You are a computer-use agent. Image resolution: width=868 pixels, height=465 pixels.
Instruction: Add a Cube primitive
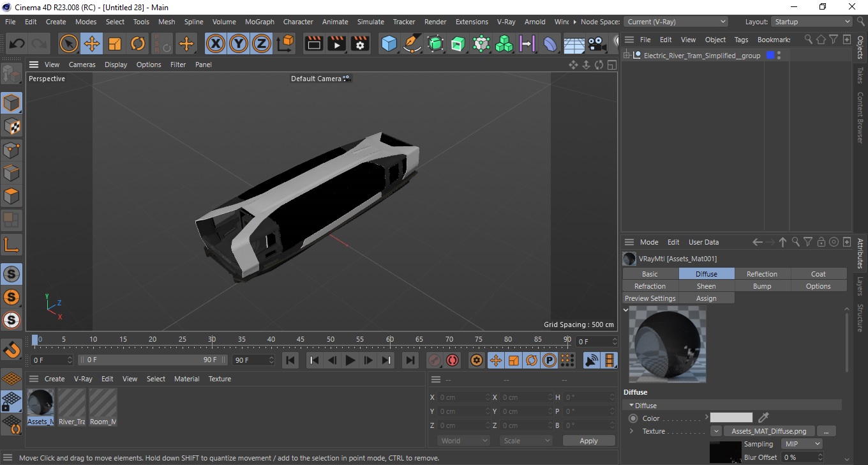click(x=389, y=44)
